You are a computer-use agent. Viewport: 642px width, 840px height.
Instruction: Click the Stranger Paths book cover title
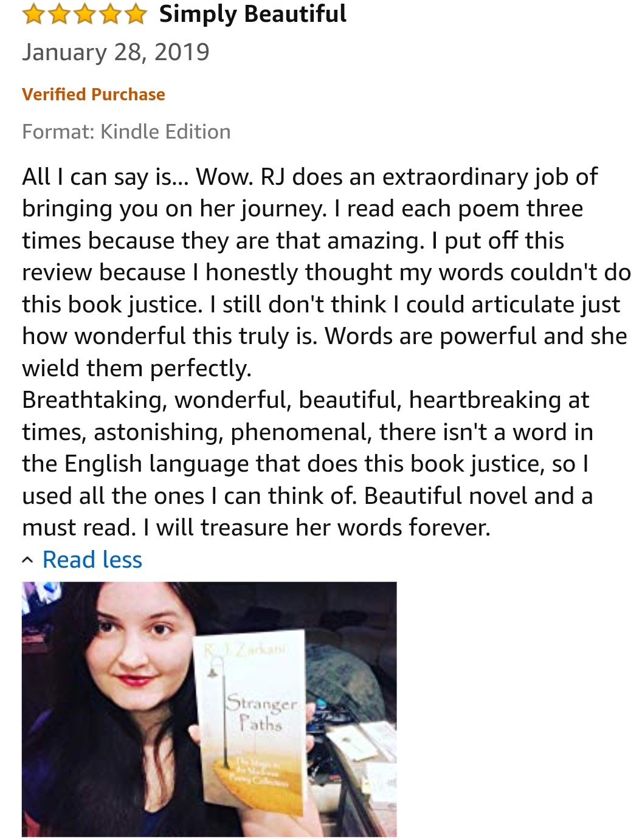261,712
